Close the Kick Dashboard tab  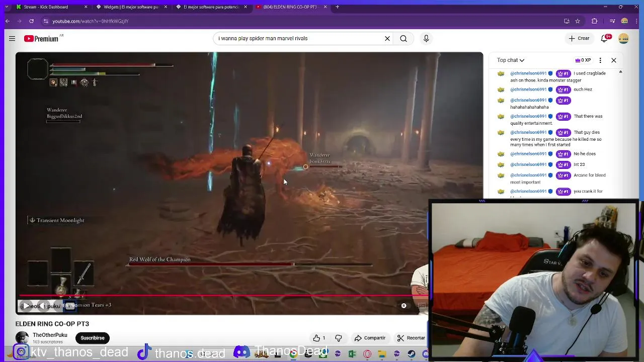tap(86, 7)
